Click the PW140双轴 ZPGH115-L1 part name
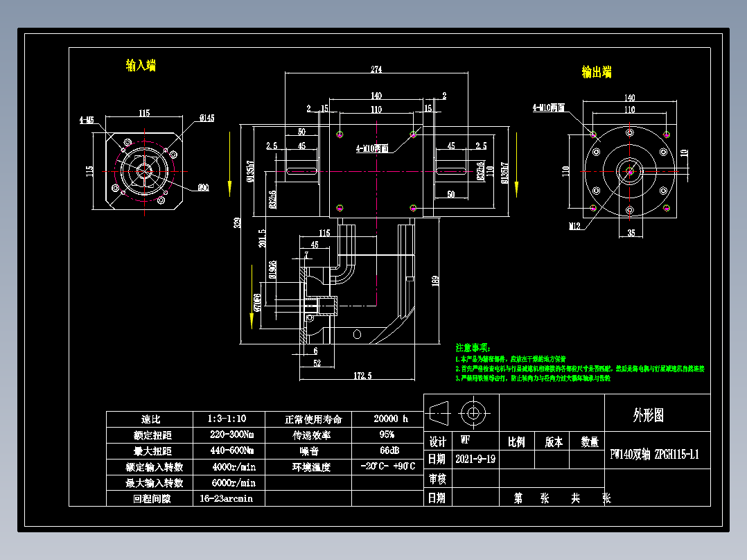Viewport: 747px width, 560px height. 653,454
